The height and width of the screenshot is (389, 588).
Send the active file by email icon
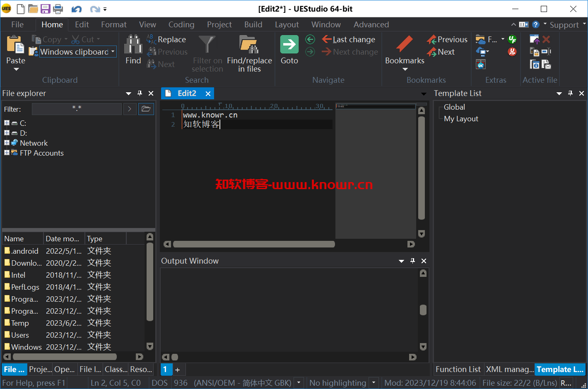pyautogui.click(x=546, y=65)
